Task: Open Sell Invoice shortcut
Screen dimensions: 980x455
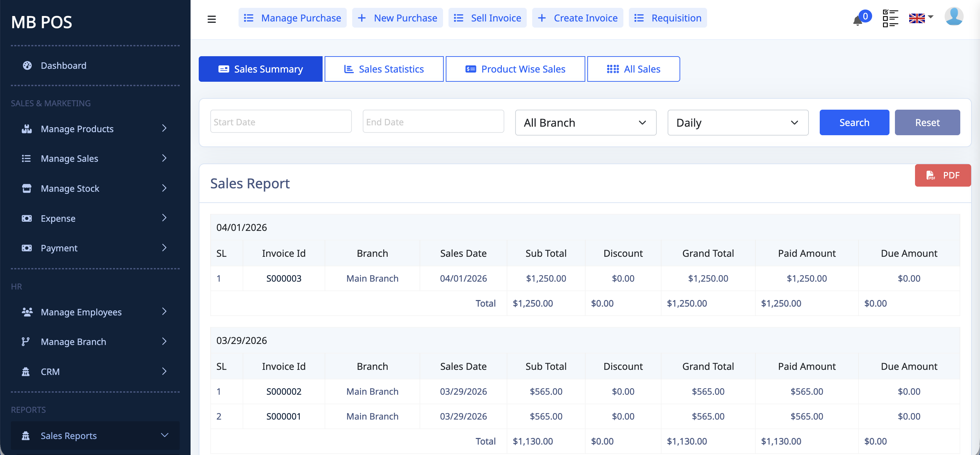Action: 487,18
